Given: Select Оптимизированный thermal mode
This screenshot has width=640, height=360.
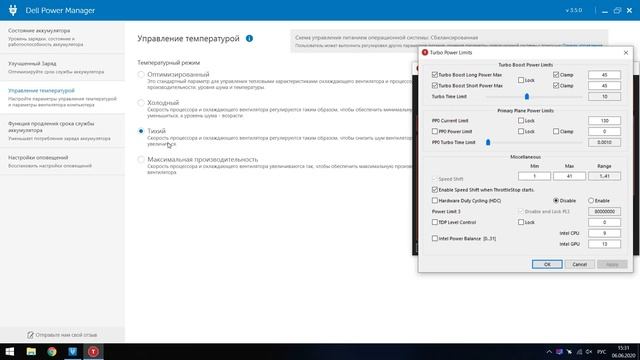Looking at the screenshot, I should (x=141, y=74).
